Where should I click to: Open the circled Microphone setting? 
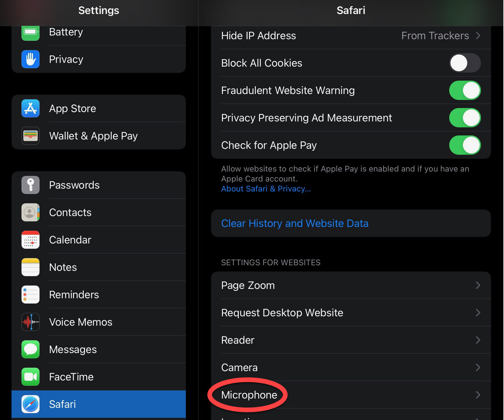[249, 395]
